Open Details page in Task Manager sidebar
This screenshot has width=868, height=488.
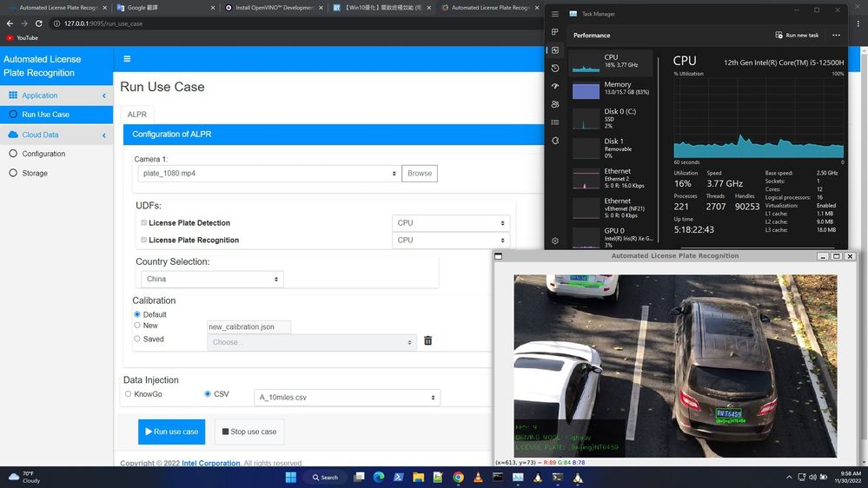[554, 122]
